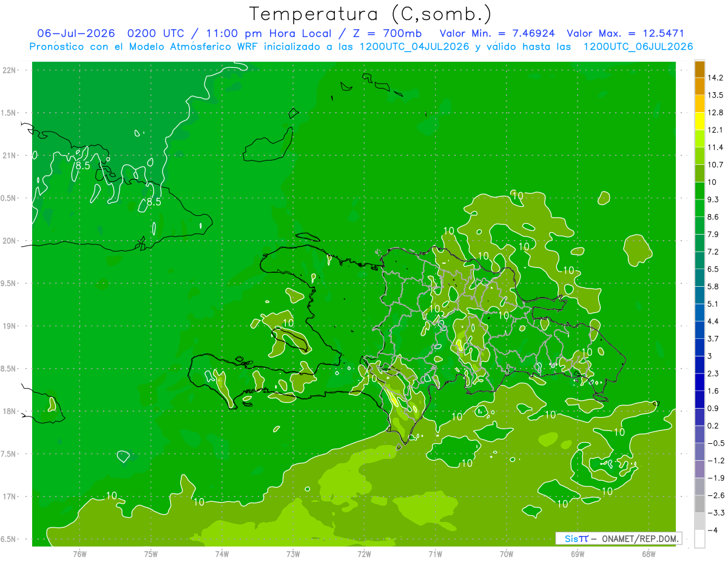Click the '4.4' colorbar value

(713, 321)
